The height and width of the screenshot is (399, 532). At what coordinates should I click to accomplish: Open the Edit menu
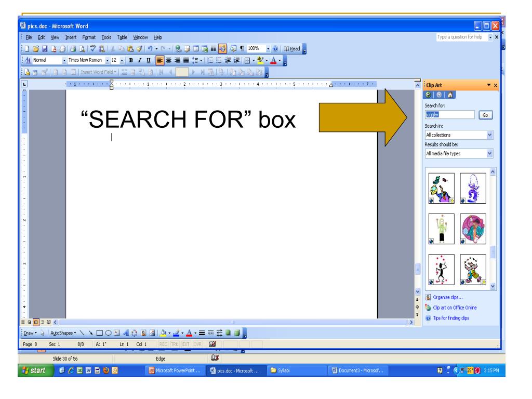(x=41, y=37)
